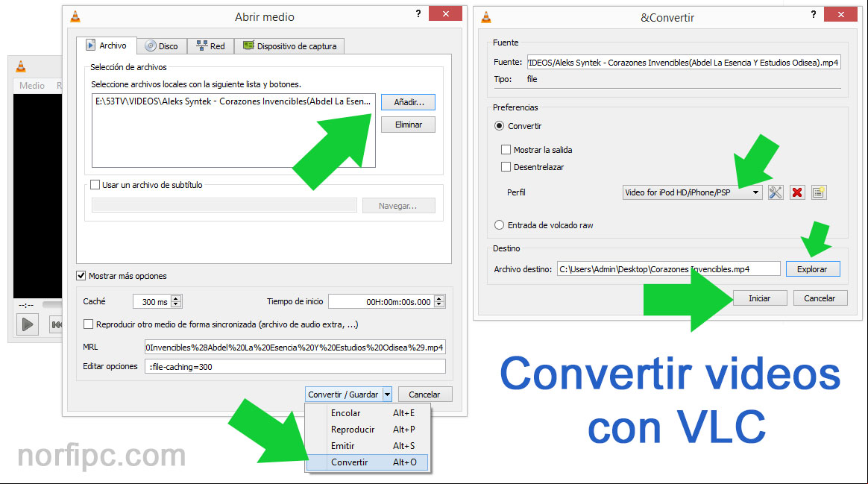The image size is (868, 484).
Task: Check the 'Desentrelazar' option
Action: pos(506,167)
